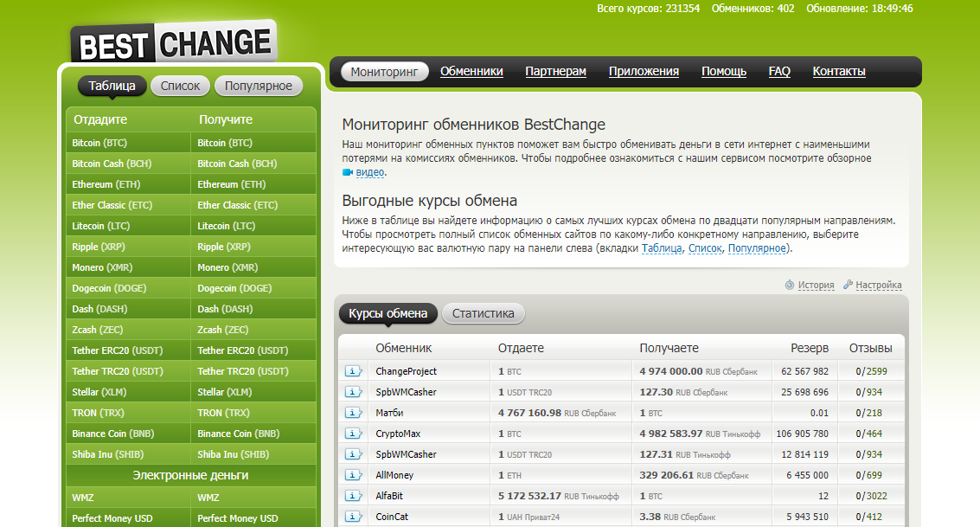Open the FAQ menu item
Image resolution: width=980 pixels, height=527 pixels.
779,71
